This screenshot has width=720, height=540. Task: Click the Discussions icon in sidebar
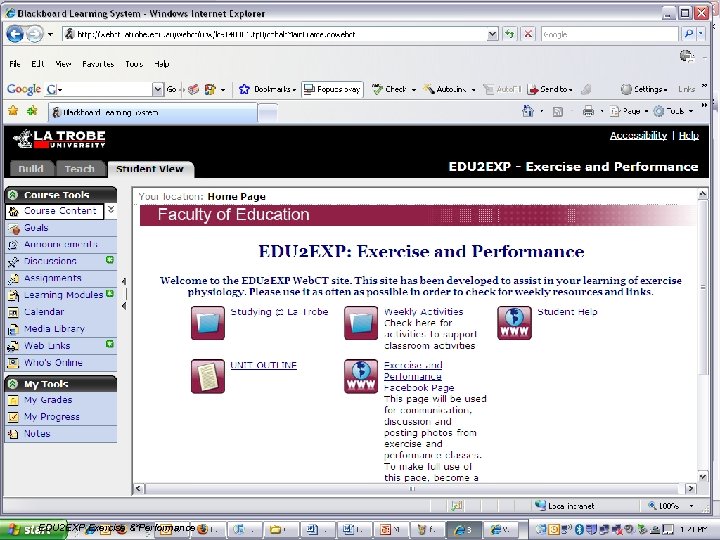(14, 261)
